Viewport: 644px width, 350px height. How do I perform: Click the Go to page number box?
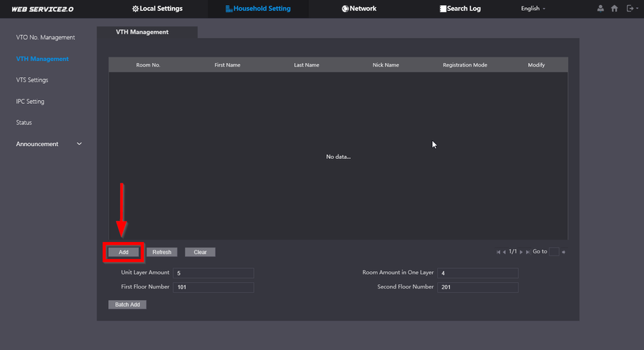[x=554, y=252]
